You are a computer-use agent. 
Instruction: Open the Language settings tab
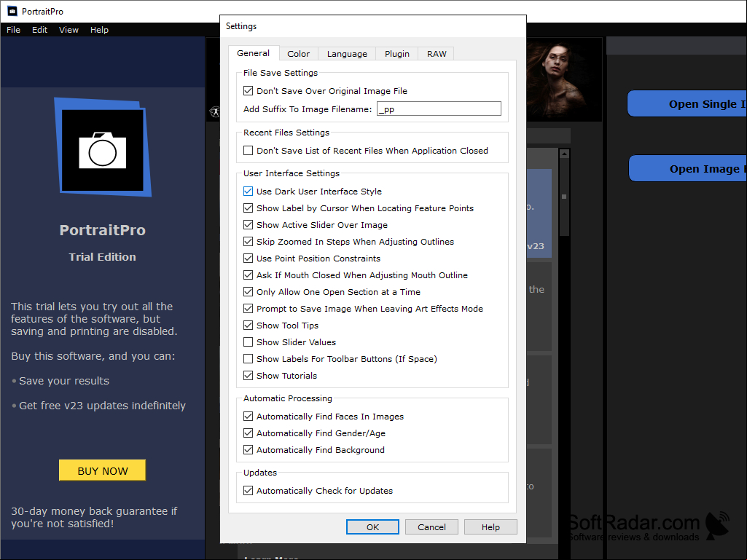(x=348, y=54)
